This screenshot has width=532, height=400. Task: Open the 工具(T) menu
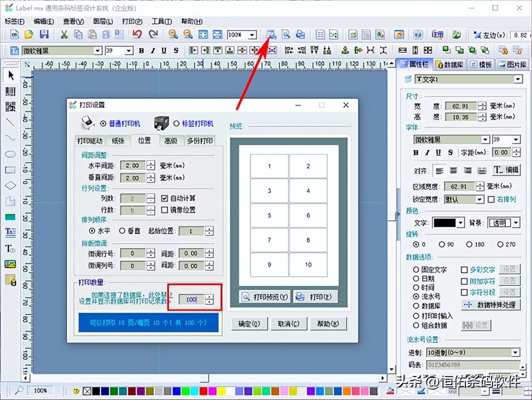tap(162, 21)
